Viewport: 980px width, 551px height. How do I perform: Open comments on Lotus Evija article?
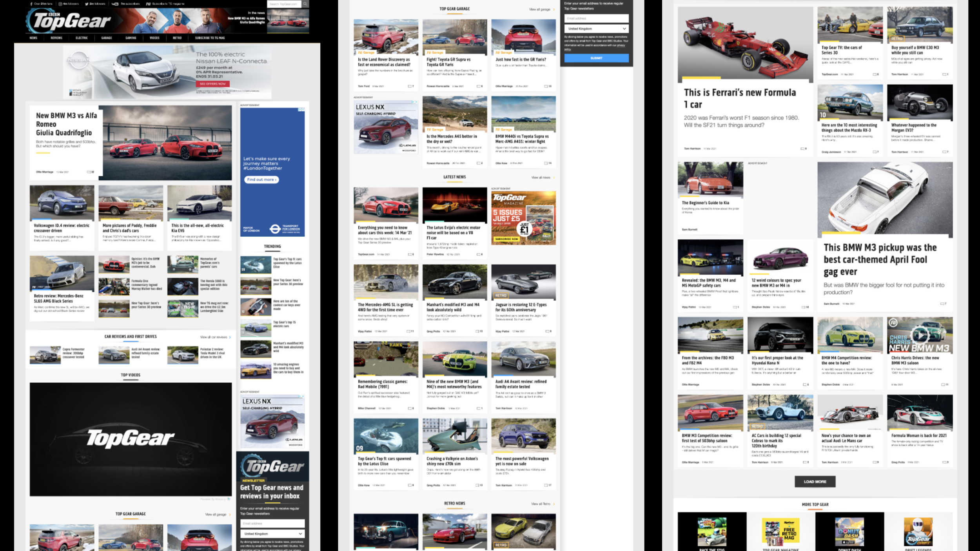click(479, 254)
